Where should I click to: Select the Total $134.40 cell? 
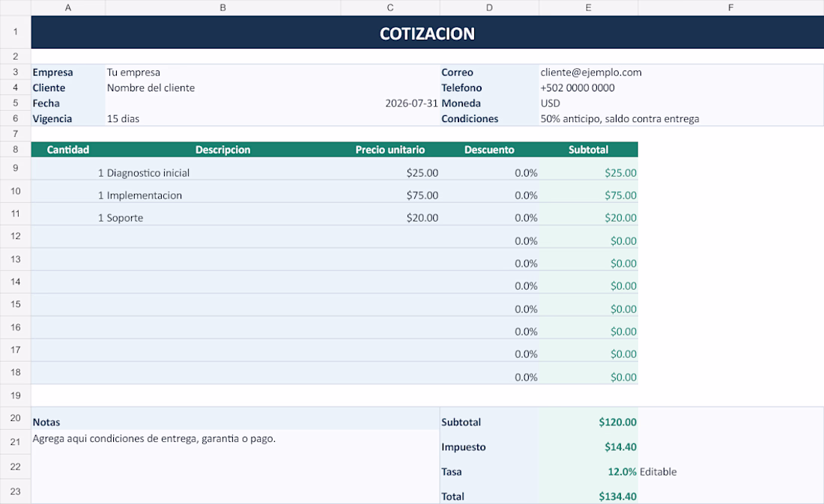coord(588,496)
